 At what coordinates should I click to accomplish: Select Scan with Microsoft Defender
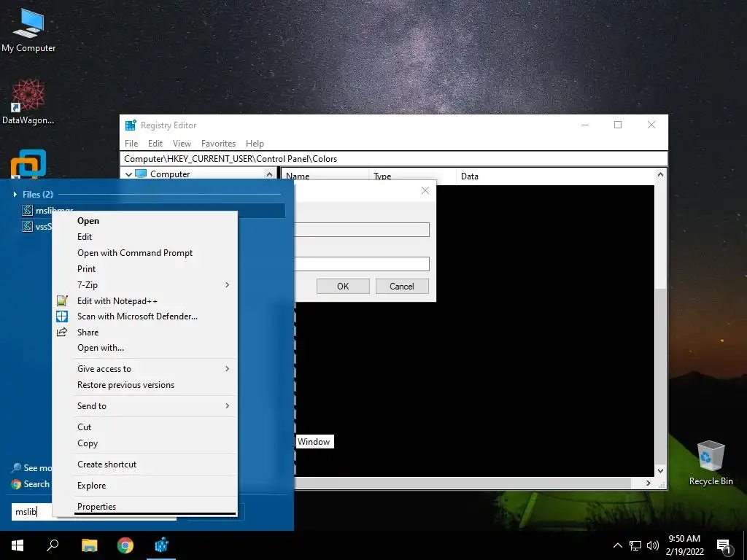click(145, 316)
